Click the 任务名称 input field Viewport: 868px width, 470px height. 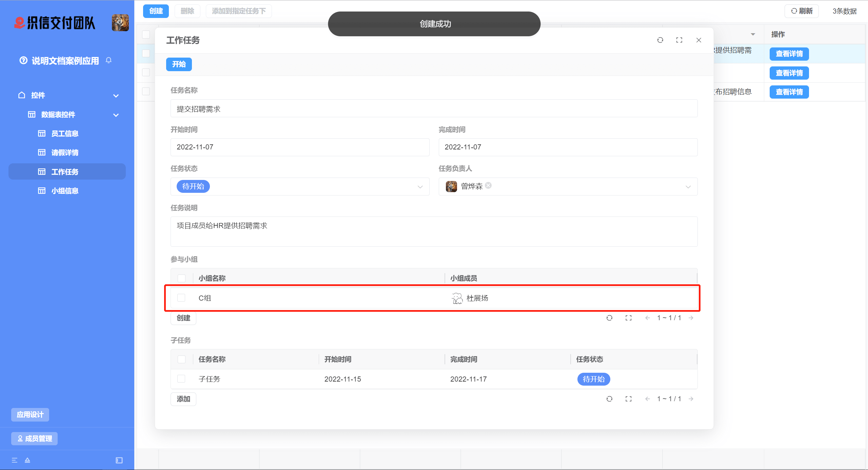point(434,109)
